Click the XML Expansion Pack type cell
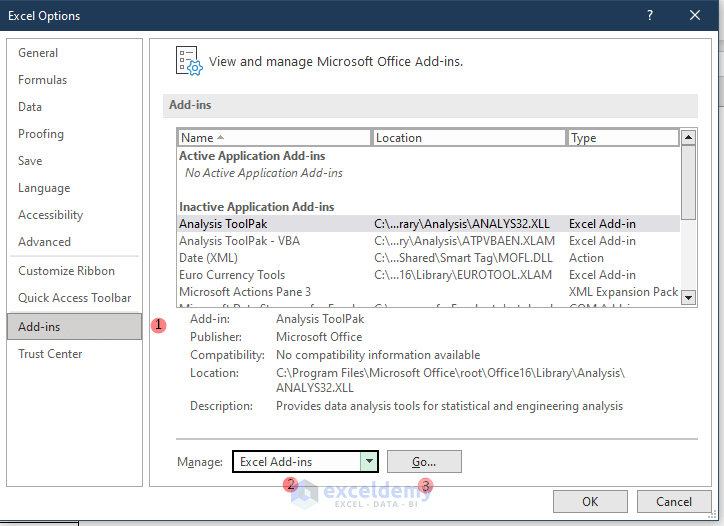The image size is (724, 526). [623, 292]
